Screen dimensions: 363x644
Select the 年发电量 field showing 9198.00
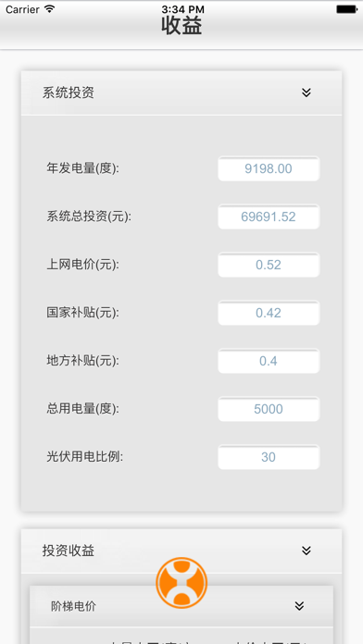[x=269, y=168]
